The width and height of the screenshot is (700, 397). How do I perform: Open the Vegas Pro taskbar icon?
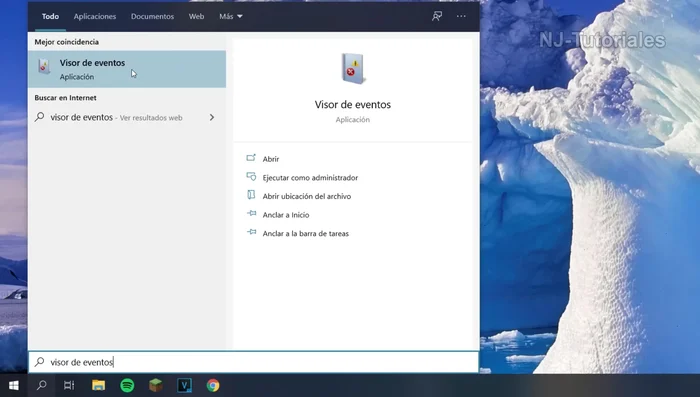[x=184, y=385]
